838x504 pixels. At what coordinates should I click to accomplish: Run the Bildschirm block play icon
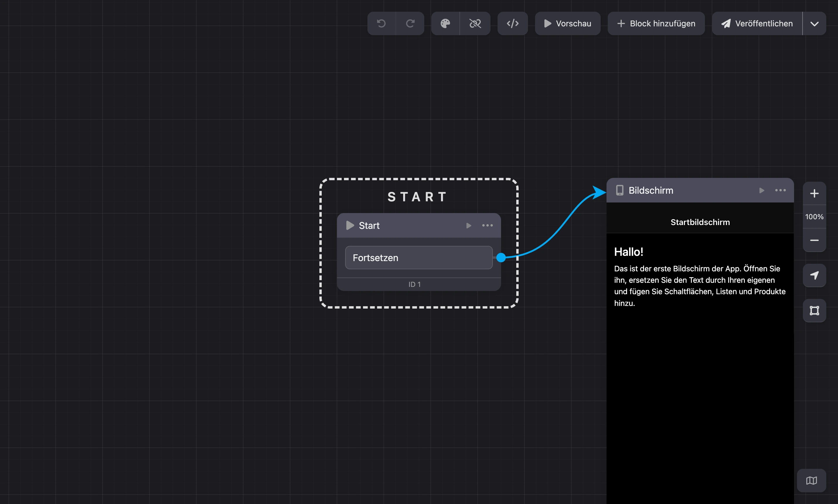click(x=762, y=190)
